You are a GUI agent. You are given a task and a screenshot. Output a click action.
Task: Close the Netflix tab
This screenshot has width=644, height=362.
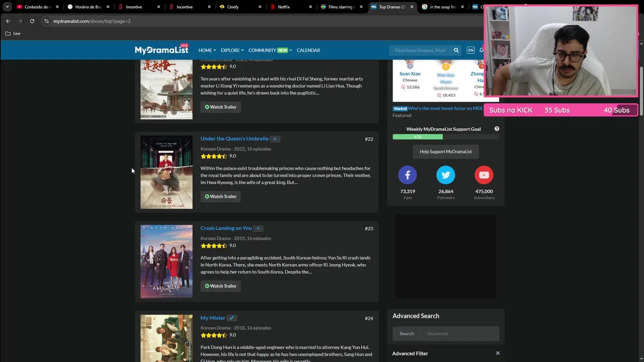(310, 7)
